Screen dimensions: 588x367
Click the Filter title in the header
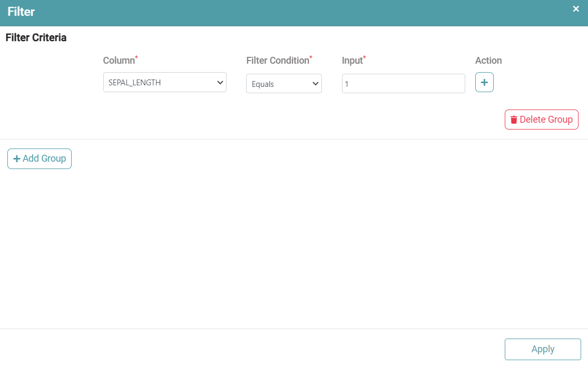tap(21, 12)
